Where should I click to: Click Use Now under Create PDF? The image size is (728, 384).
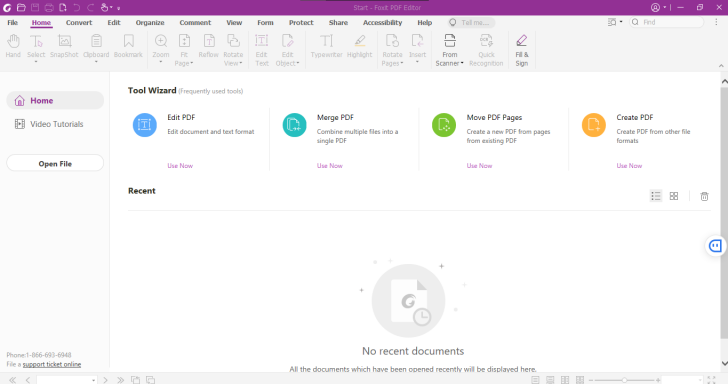tap(629, 166)
